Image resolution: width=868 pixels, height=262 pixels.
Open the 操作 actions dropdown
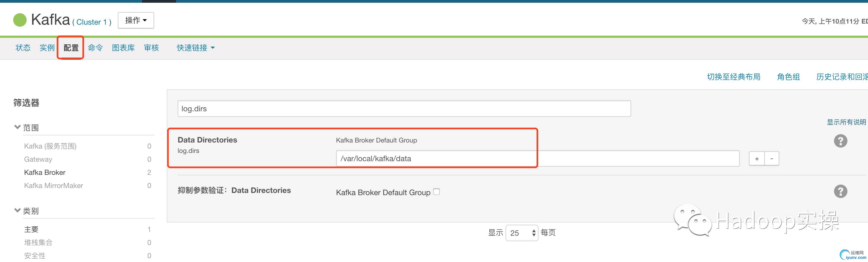[x=136, y=20]
